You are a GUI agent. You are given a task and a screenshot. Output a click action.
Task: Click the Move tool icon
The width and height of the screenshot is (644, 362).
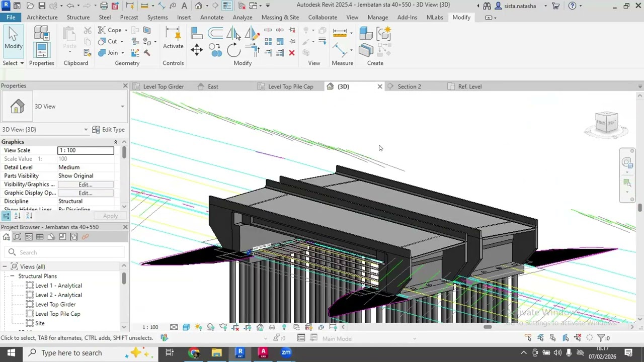pyautogui.click(x=197, y=50)
